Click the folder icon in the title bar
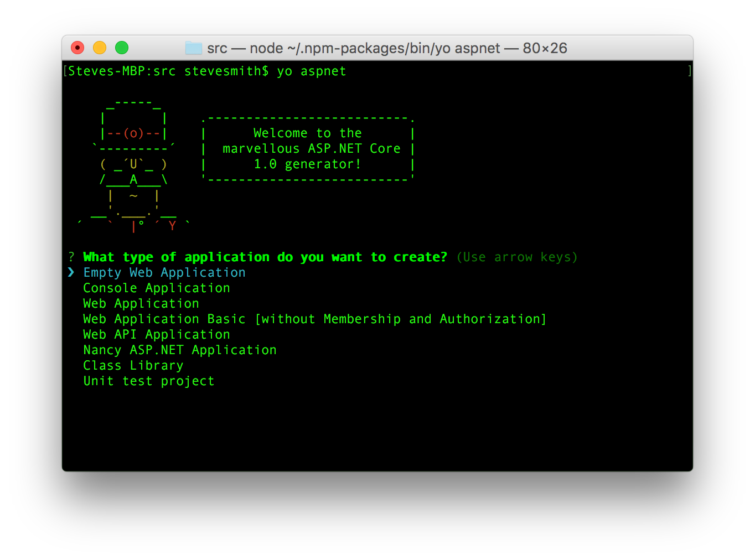 [x=194, y=48]
